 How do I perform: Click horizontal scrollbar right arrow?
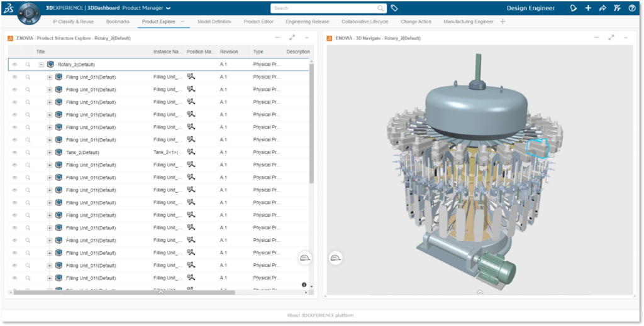(306, 292)
